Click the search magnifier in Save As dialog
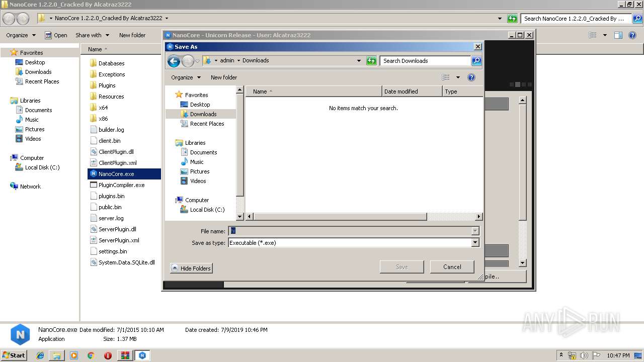 tap(476, 61)
